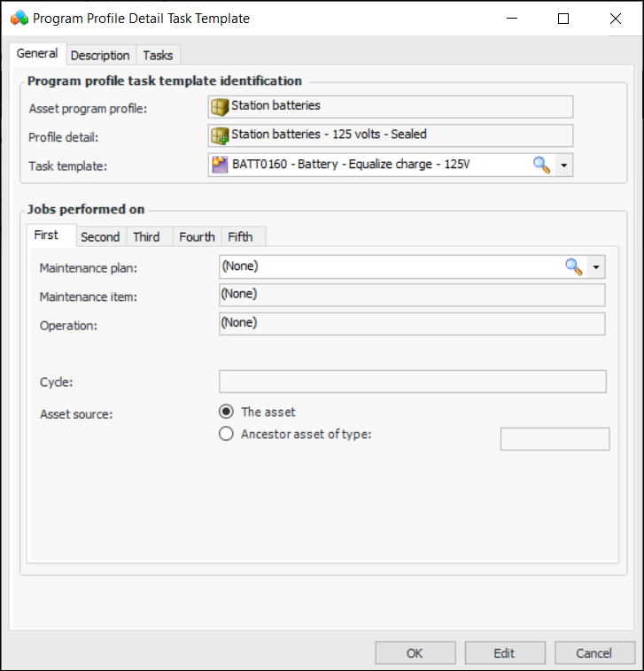This screenshot has height=671, width=644.
Task: Select the Fourth jobs tab
Action: pos(197,236)
